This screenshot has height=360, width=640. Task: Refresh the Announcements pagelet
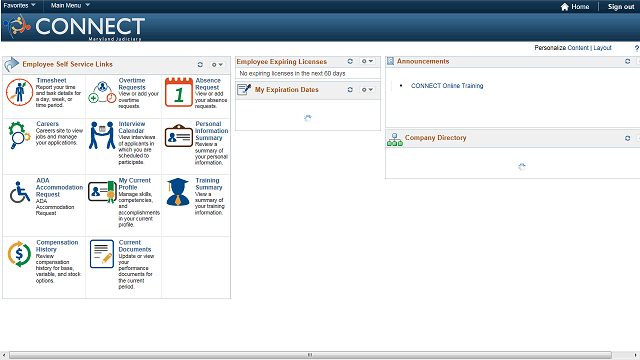pyautogui.click(x=628, y=61)
